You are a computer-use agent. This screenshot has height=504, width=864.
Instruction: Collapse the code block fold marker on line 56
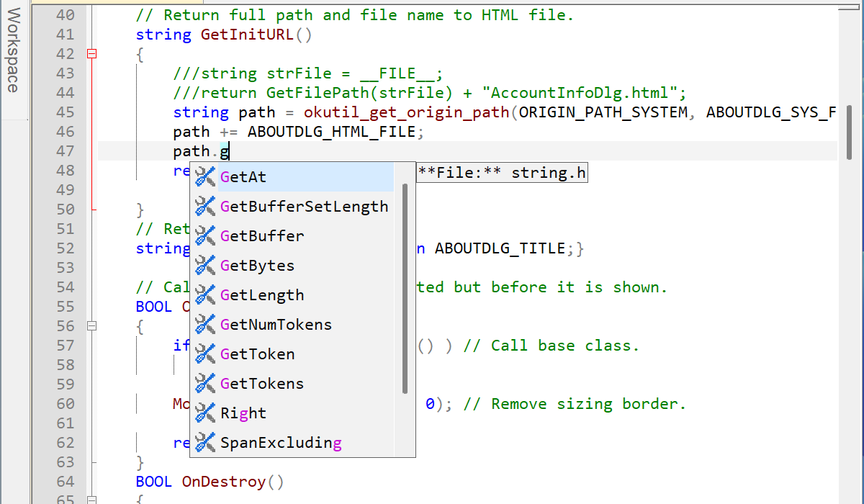(91, 326)
